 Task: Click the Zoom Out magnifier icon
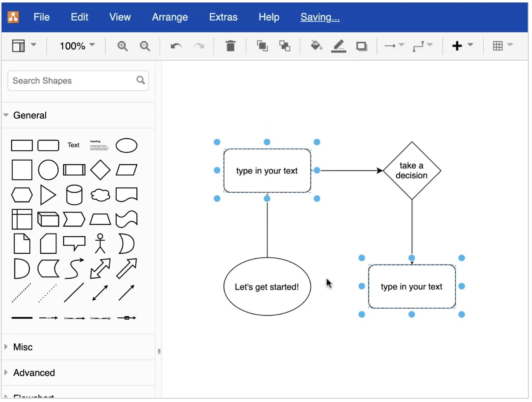coord(145,46)
